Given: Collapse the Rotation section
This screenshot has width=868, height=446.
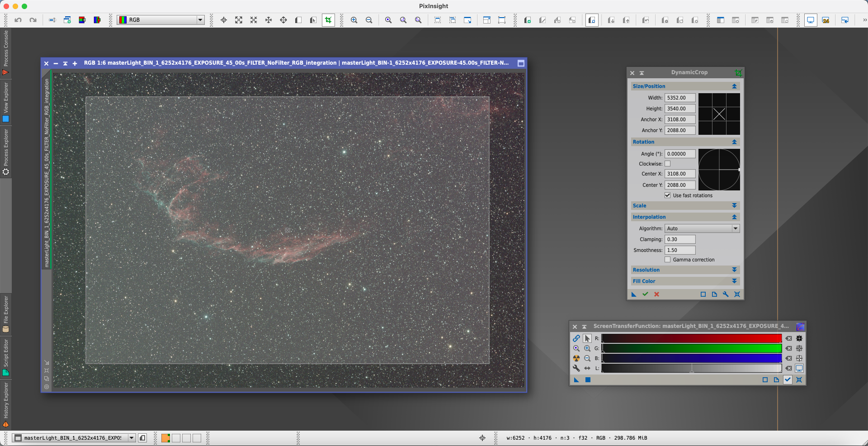Looking at the screenshot, I should (x=734, y=142).
